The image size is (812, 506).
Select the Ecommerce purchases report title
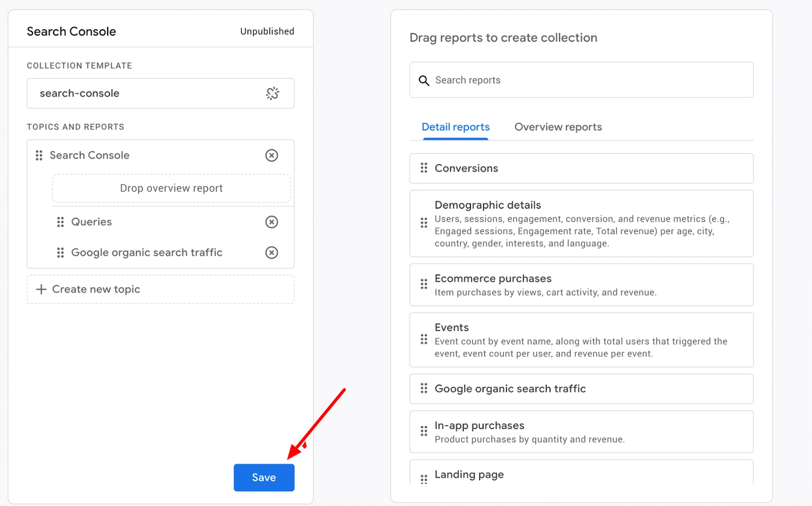tap(493, 279)
